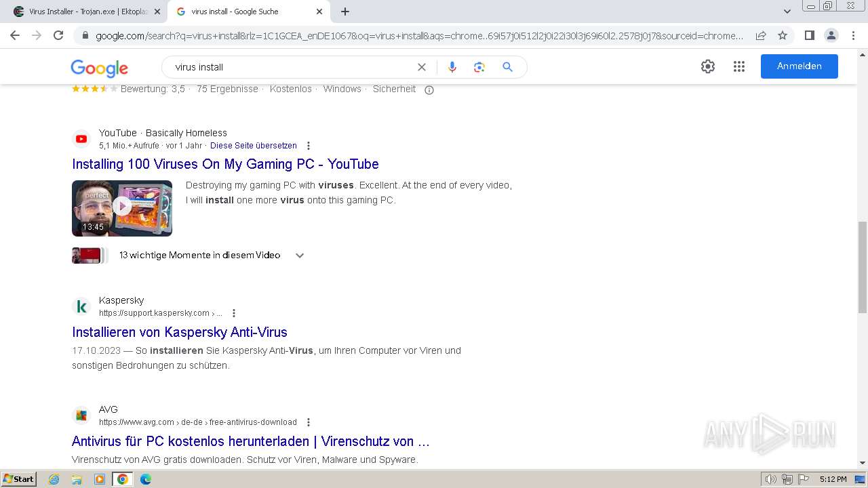Open rating info icon next to Sicherheit
Viewport: 868px width, 488px height.
click(429, 89)
